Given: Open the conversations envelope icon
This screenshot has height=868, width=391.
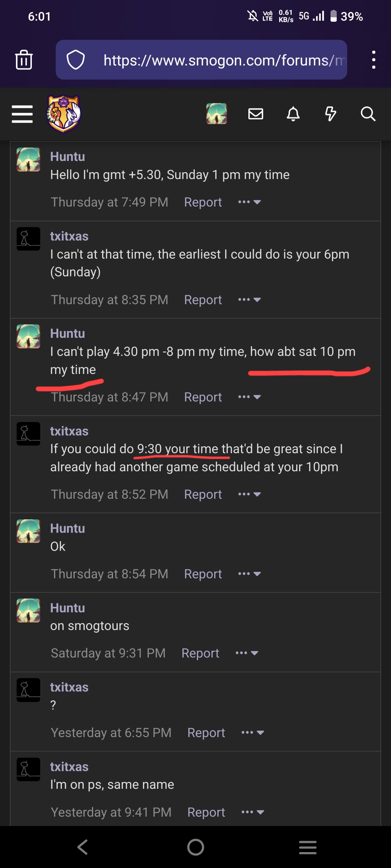Looking at the screenshot, I should tap(256, 114).
